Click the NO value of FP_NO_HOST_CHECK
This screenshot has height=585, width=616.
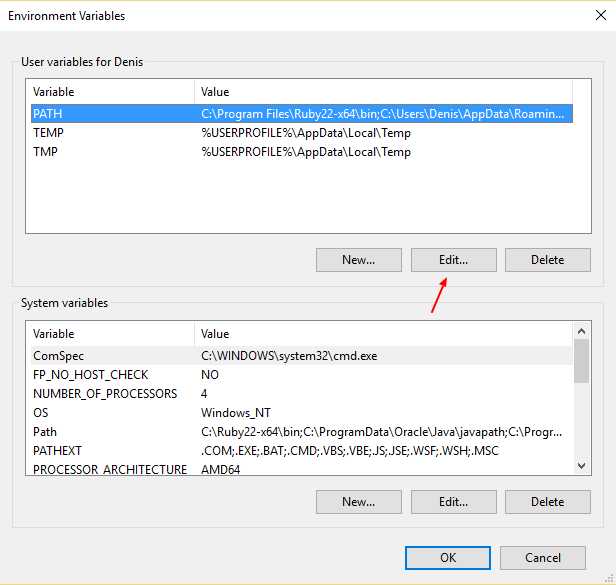click(210, 375)
